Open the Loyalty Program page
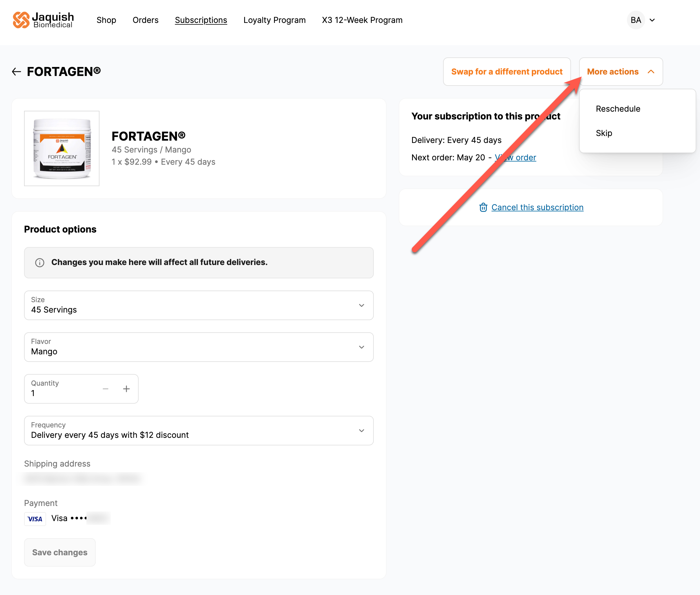The width and height of the screenshot is (700, 595). (x=275, y=20)
